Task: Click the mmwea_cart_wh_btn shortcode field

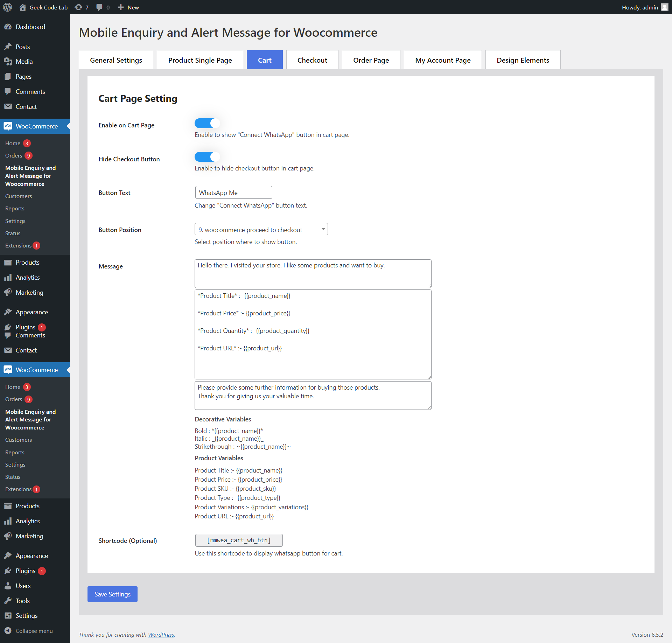Action: (x=239, y=540)
